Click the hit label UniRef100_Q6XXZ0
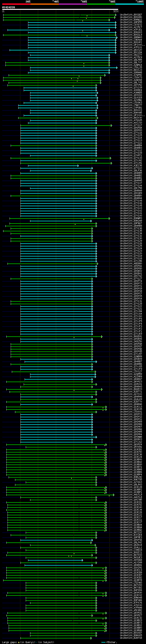The image size is (146, 644). coord(131,50)
